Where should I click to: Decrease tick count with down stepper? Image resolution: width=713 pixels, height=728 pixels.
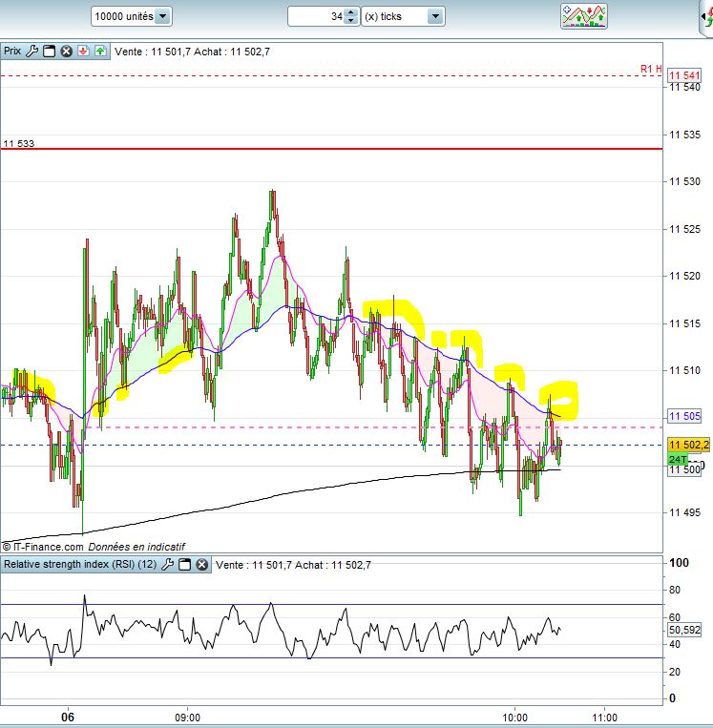[351, 21]
